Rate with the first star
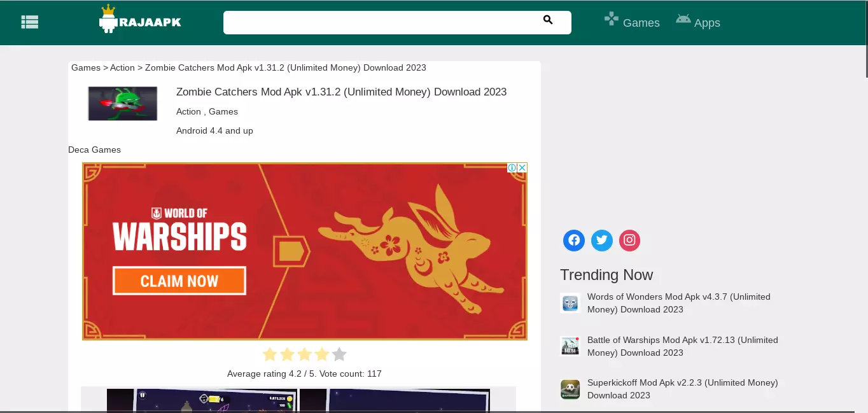Image resolution: width=868 pixels, height=413 pixels. pyautogui.click(x=270, y=354)
